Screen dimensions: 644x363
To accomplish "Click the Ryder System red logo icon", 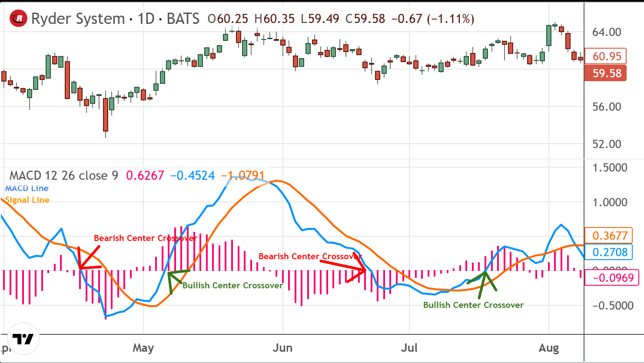I will pos(19,18).
